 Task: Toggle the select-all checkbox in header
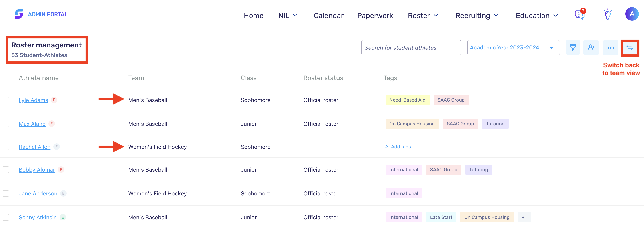click(5, 78)
